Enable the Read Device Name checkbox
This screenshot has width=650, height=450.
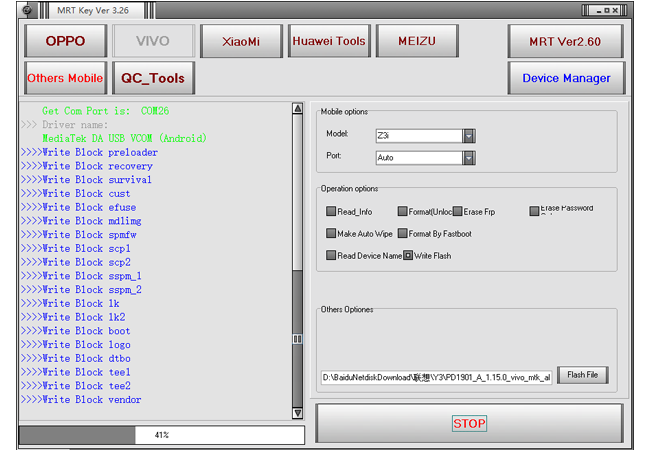tap(331, 255)
